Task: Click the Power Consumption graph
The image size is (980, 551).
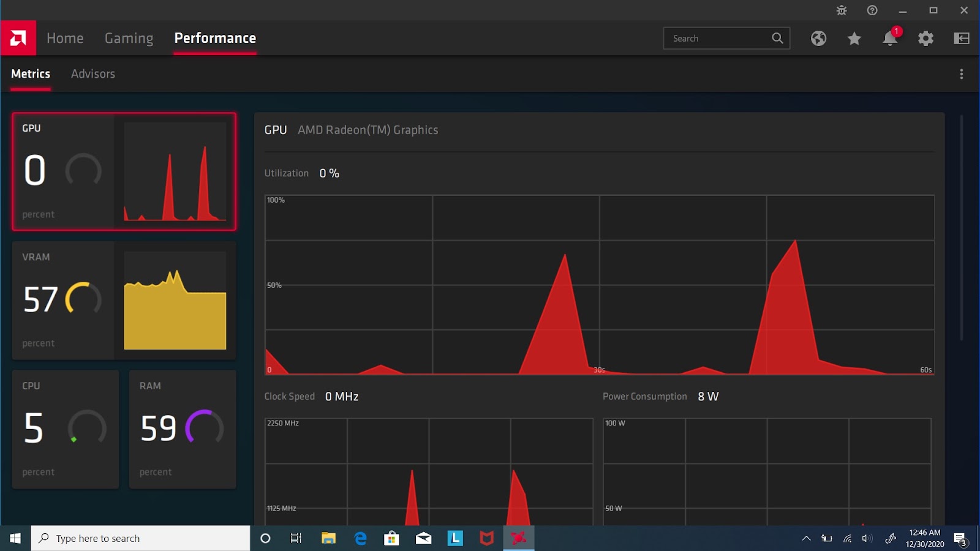Action: point(767,471)
